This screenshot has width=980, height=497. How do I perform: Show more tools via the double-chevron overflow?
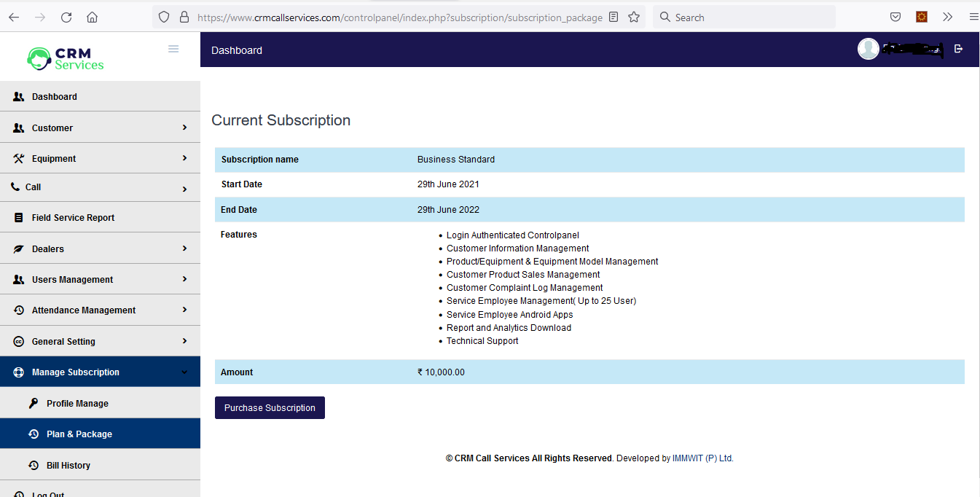click(x=947, y=17)
